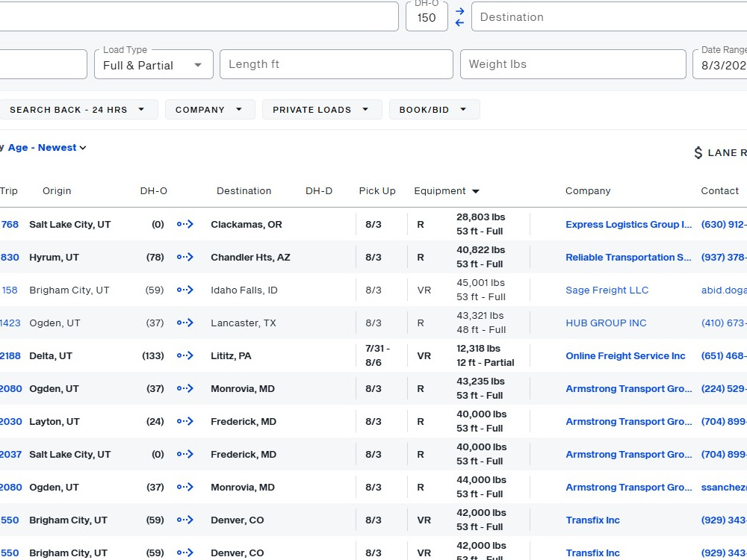Open Online Freight Service Inc link

pos(625,355)
